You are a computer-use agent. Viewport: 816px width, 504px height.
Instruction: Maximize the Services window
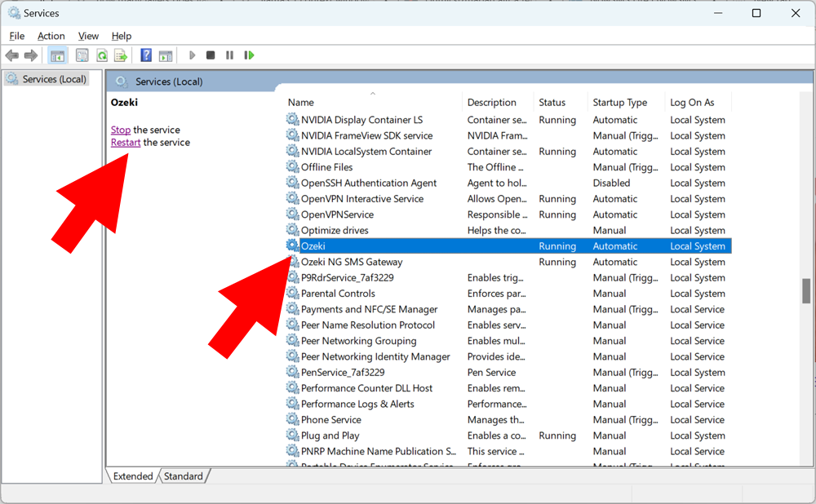click(x=756, y=13)
